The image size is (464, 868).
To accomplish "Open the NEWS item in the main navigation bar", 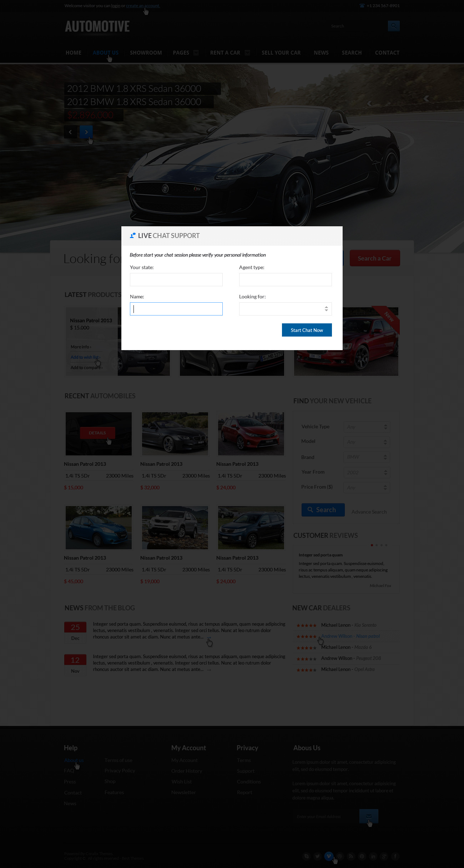I will (x=321, y=53).
